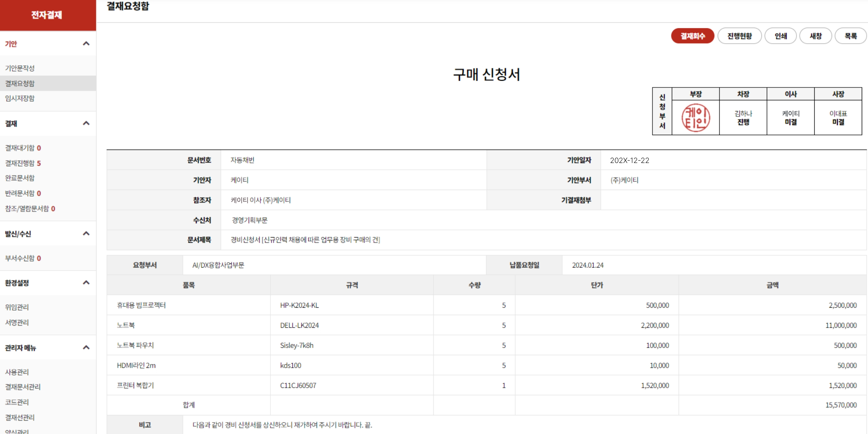This screenshot has height=434, width=868.
Task: Collapse the 환경설정 section chevron
Action: click(x=86, y=283)
